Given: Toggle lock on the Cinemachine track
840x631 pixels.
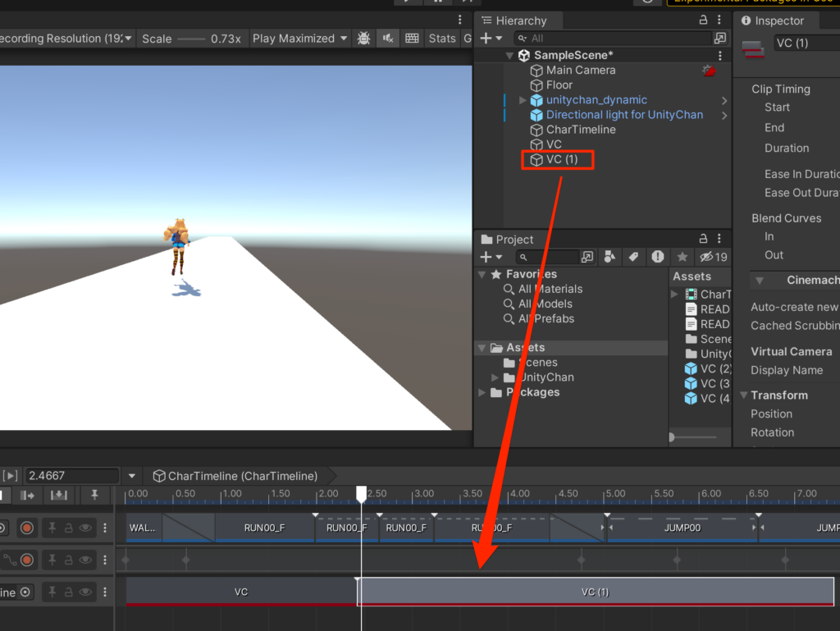Looking at the screenshot, I should pos(69,592).
